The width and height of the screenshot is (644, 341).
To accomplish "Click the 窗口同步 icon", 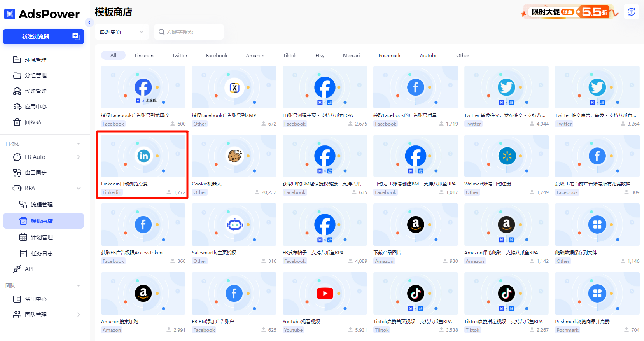I will [x=17, y=173].
